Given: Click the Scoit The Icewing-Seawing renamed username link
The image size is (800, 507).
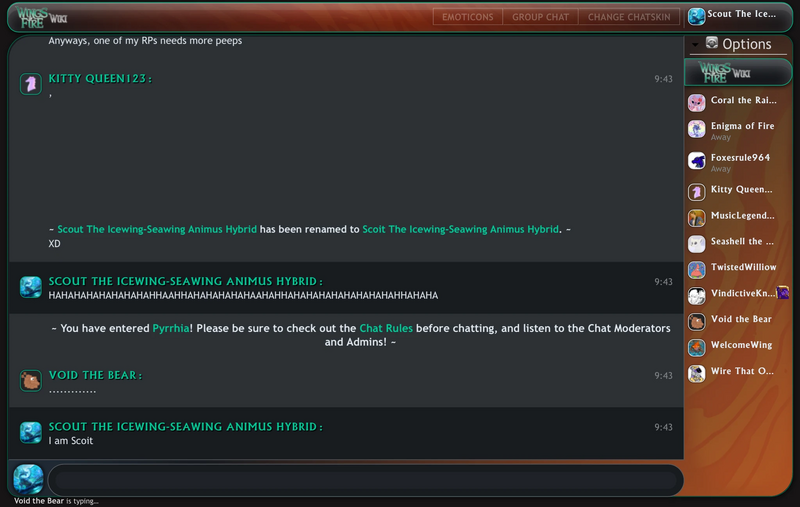Looking at the screenshot, I should pyautogui.click(x=460, y=229).
